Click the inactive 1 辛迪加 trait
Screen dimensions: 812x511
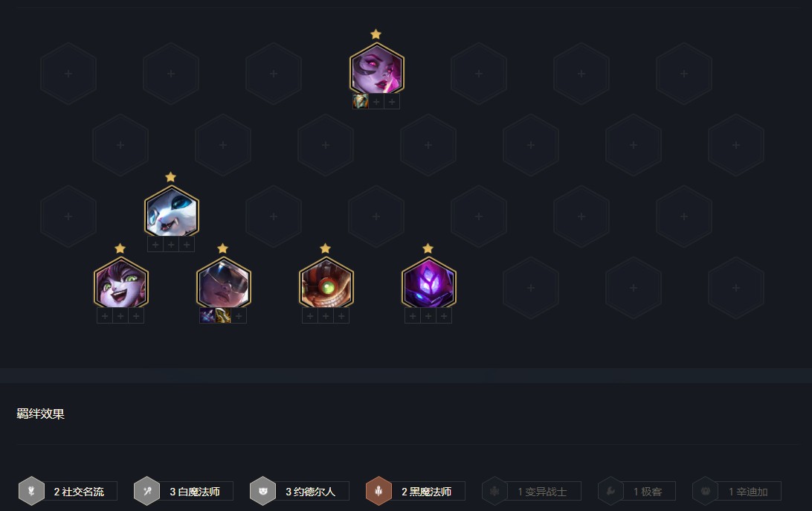pos(736,491)
